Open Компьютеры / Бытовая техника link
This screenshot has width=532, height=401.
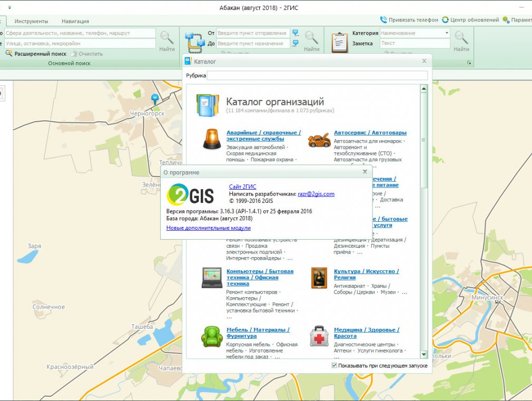tap(260, 277)
